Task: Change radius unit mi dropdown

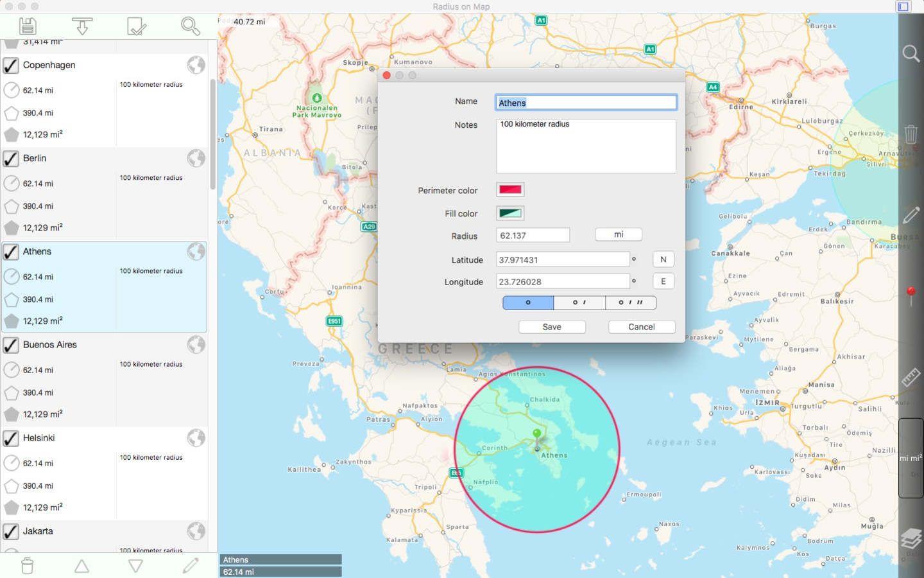Action: point(619,234)
